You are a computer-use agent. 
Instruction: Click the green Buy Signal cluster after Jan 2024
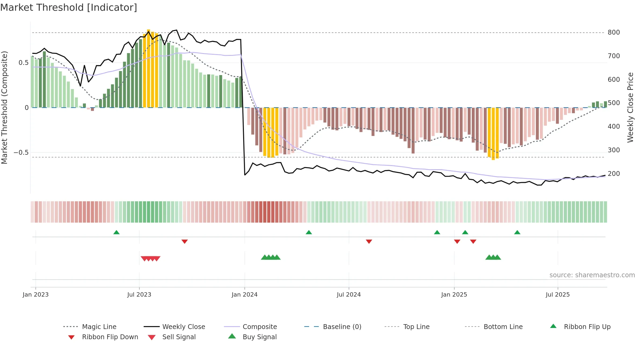271,257
